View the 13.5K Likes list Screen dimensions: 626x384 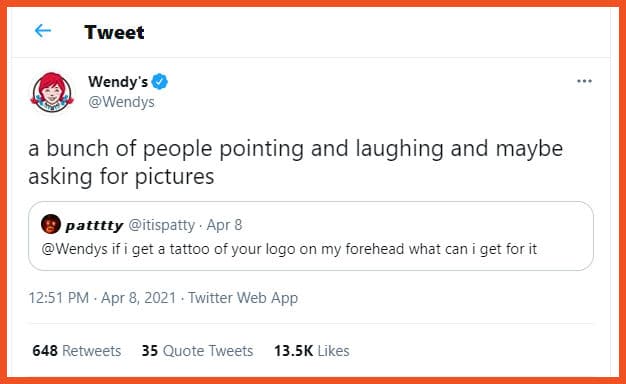[311, 351]
